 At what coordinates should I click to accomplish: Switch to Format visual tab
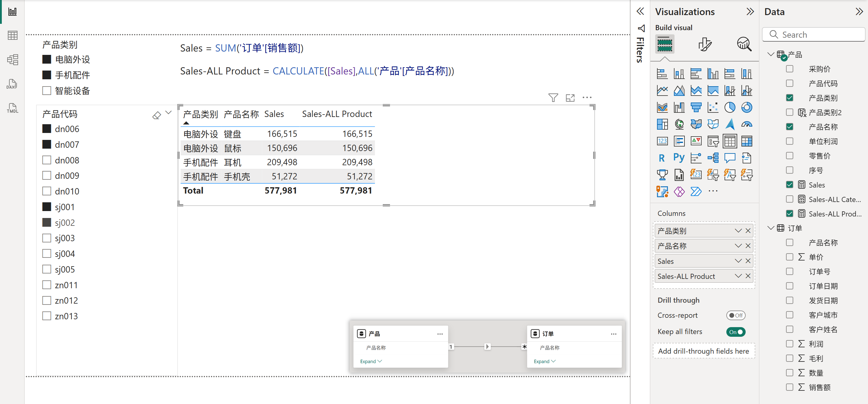coord(705,44)
